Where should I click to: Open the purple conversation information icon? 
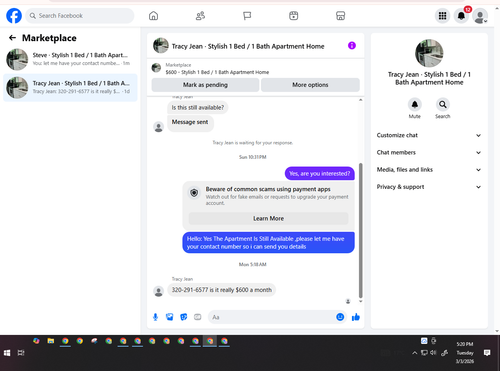click(x=352, y=45)
